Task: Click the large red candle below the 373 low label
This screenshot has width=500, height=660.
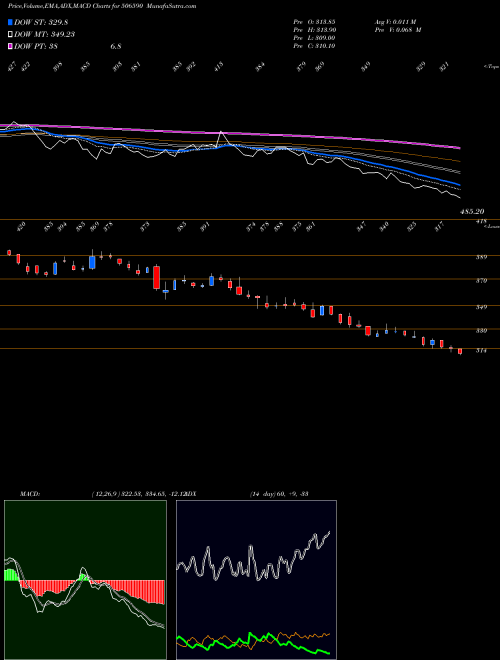Action: tap(157, 277)
